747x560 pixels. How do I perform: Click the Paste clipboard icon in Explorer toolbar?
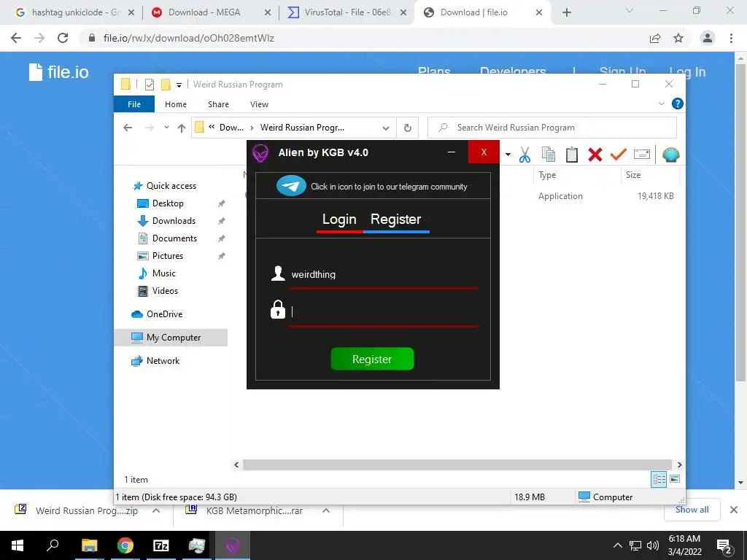[x=572, y=155]
